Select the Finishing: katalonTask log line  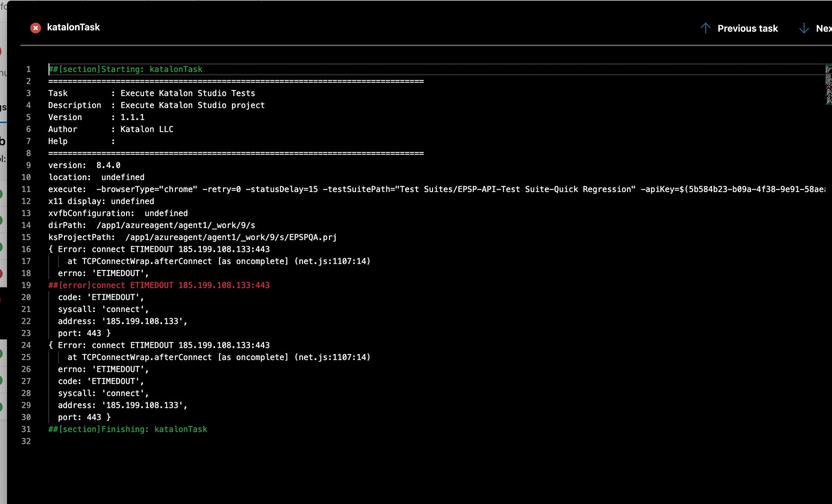pos(127,429)
